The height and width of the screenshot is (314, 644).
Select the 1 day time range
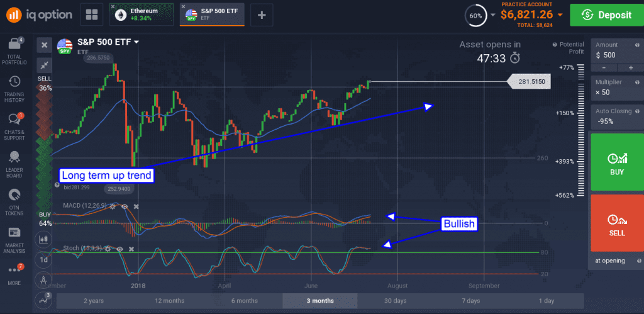click(x=547, y=301)
